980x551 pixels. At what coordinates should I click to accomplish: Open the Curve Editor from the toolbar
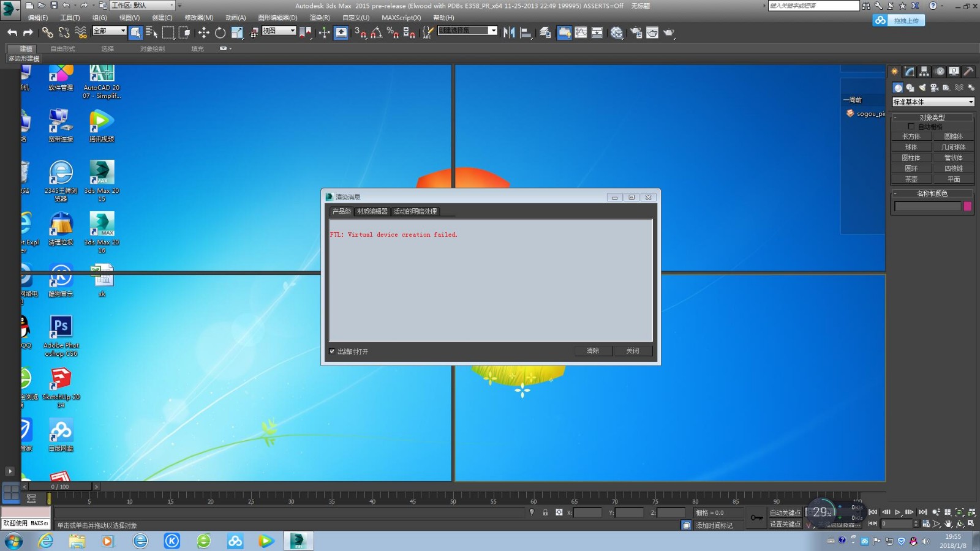[581, 32]
